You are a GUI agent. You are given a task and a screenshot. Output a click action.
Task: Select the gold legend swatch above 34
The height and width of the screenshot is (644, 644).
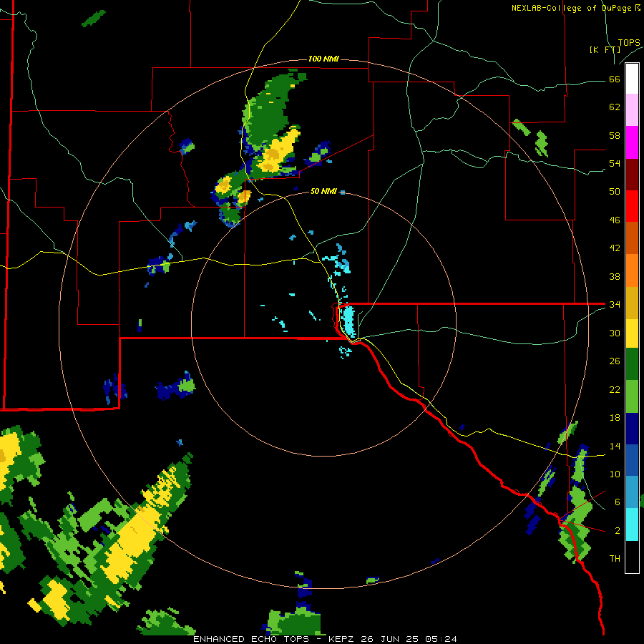click(x=632, y=303)
